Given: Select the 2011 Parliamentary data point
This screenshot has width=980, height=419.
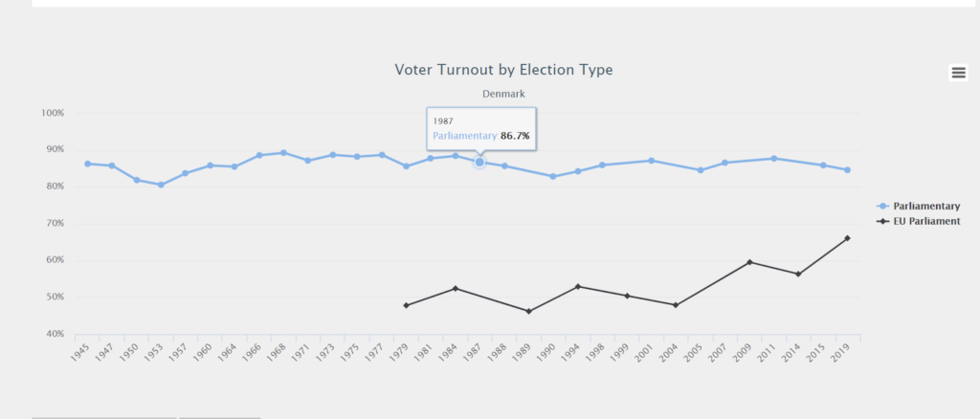Looking at the screenshot, I should tap(773, 158).
